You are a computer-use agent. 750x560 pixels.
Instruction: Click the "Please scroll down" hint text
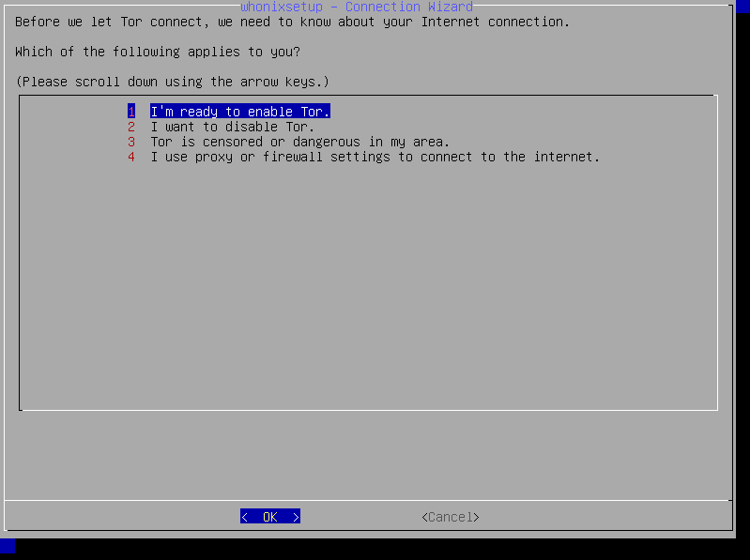(173, 82)
